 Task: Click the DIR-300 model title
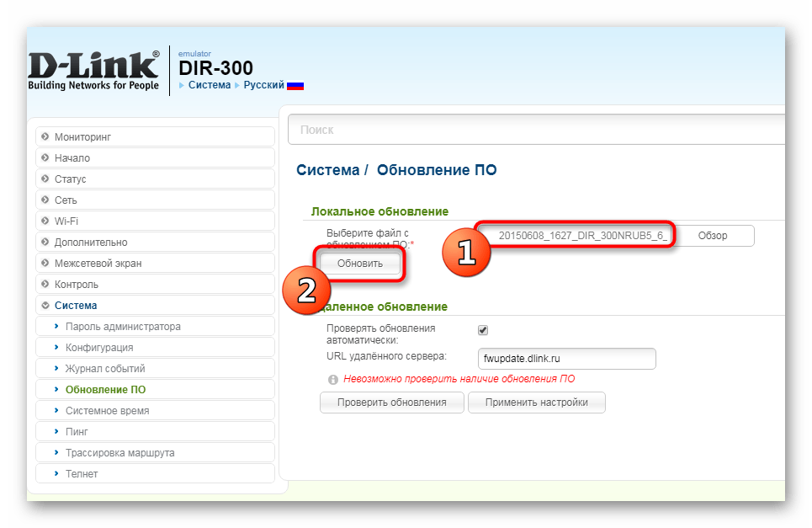(215, 68)
